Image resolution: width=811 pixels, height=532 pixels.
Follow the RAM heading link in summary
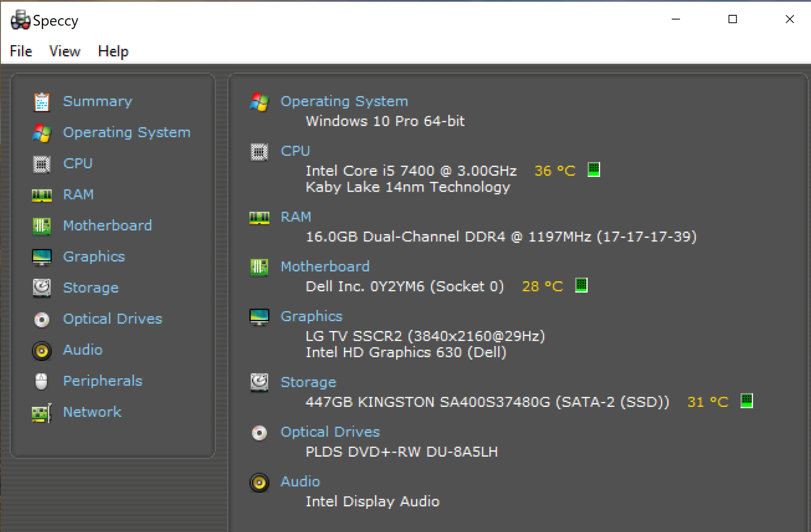coord(296,217)
